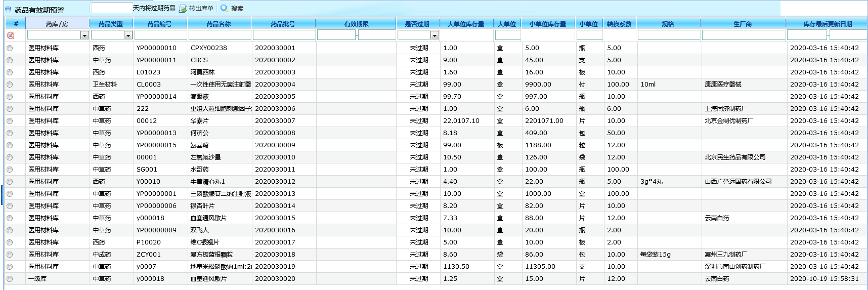Image resolution: width=868 pixels, height=290 pixels.
Task: Sort by 药品名称 column header
Action: [x=219, y=24]
